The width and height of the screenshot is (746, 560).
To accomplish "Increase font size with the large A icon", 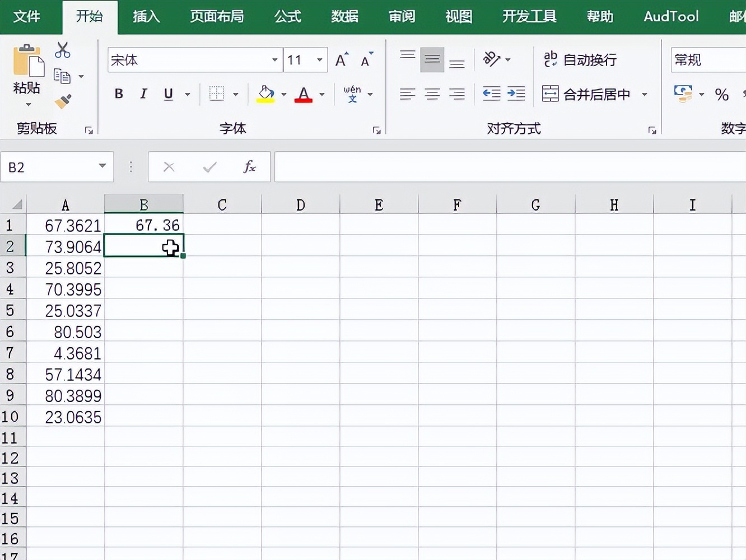I will (x=341, y=59).
